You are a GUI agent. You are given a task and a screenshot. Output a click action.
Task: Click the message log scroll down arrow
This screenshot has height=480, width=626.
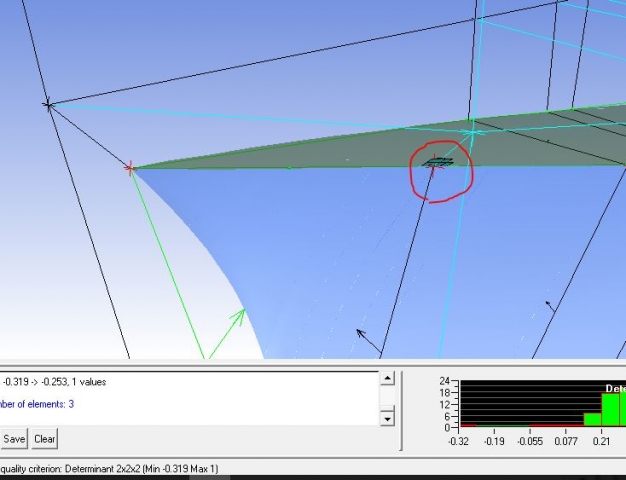pos(388,419)
